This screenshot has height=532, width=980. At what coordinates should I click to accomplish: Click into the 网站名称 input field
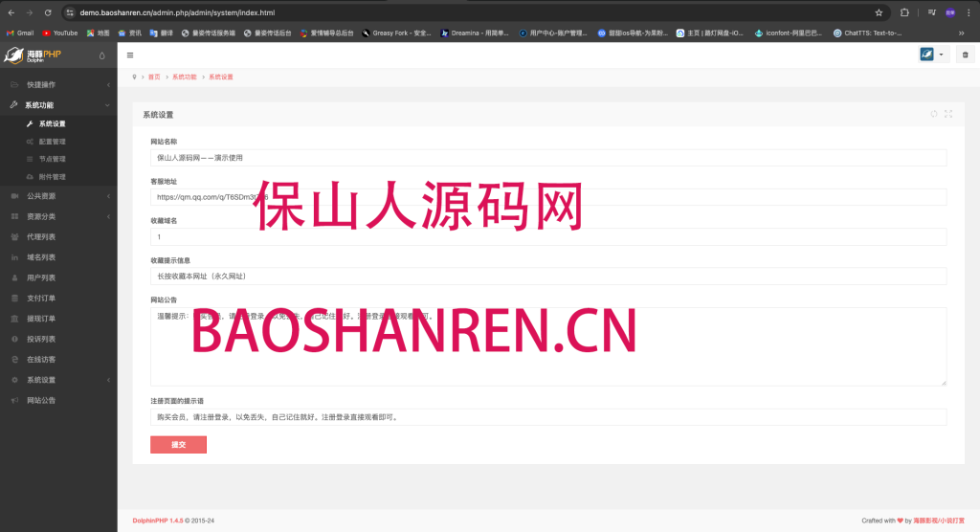click(x=548, y=158)
